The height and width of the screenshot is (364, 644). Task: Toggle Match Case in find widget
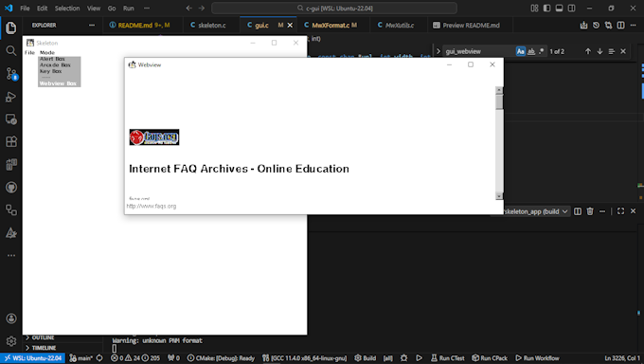click(x=520, y=51)
